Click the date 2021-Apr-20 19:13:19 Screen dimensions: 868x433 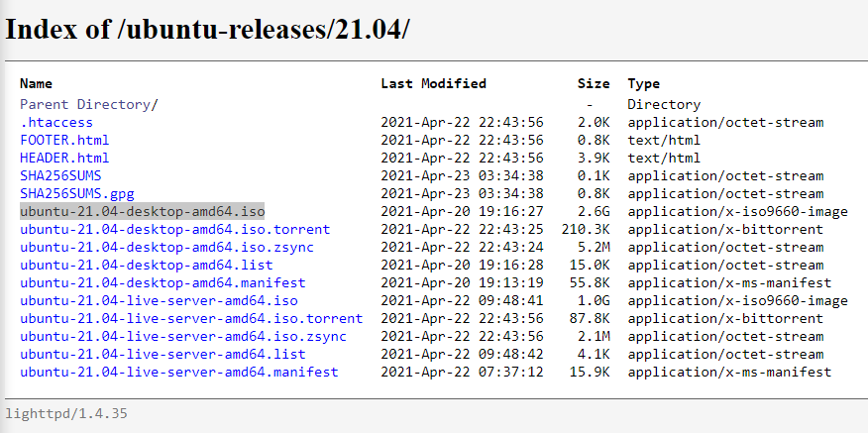[x=462, y=283]
